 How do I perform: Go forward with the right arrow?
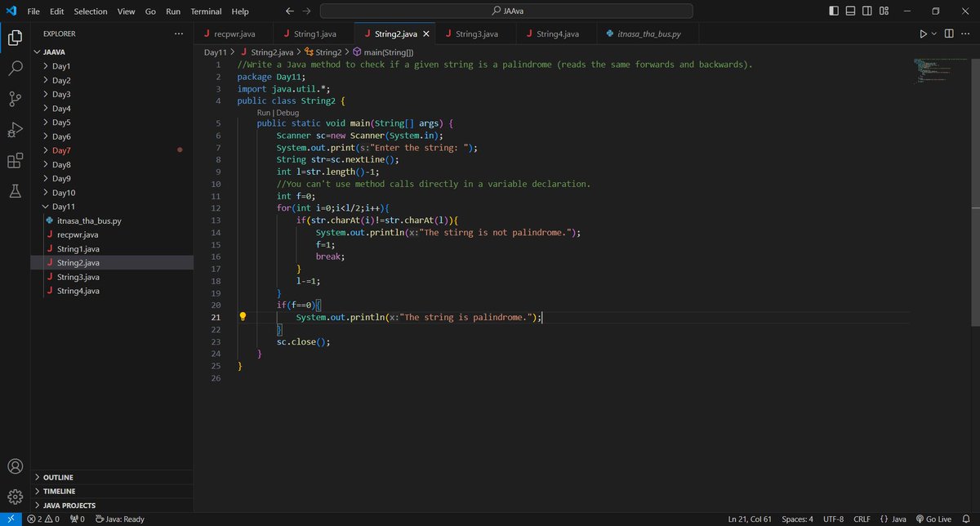(x=306, y=11)
